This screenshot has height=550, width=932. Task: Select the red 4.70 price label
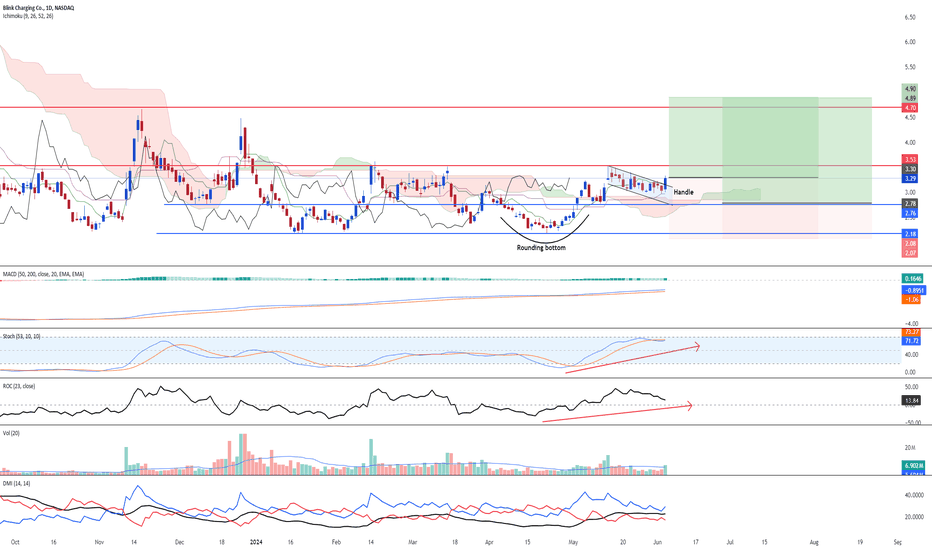tap(910, 108)
